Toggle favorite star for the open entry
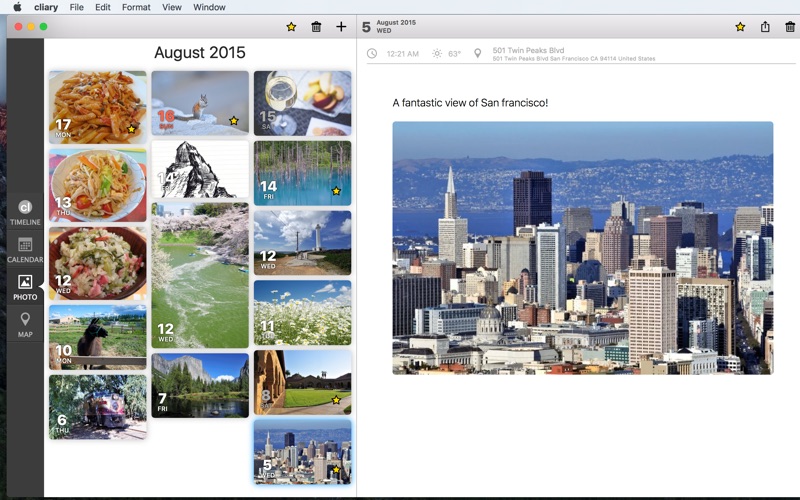Screen dimensions: 800x500 [740, 27]
